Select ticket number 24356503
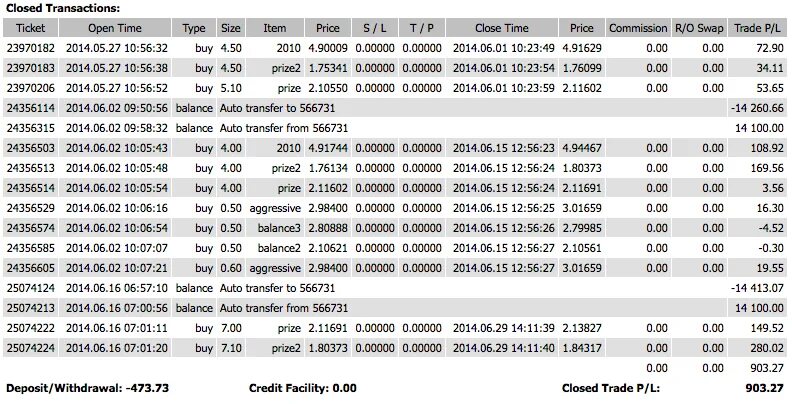This screenshot has width=792, height=404. point(31,148)
